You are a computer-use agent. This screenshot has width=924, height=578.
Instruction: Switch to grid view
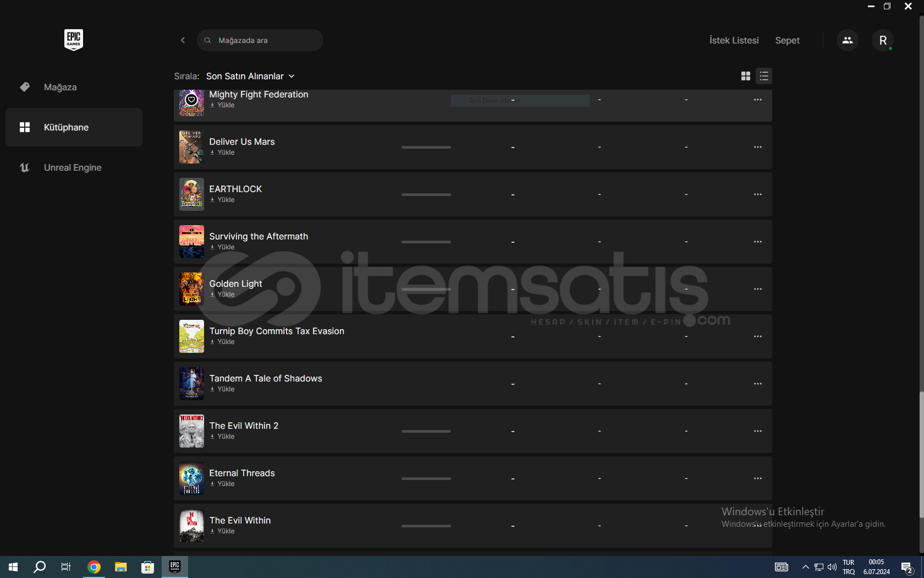point(746,76)
